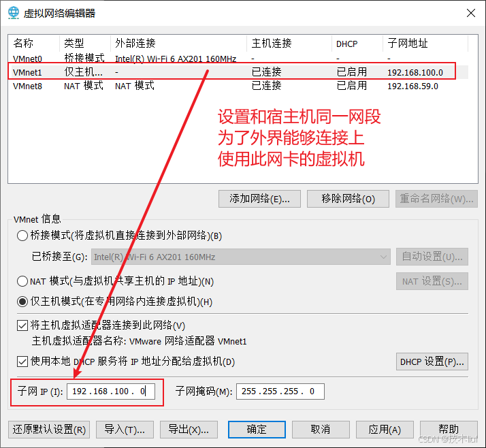This screenshot has width=486, height=448.
Task: Confirm with the 确定 button
Action: pos(257,430)
